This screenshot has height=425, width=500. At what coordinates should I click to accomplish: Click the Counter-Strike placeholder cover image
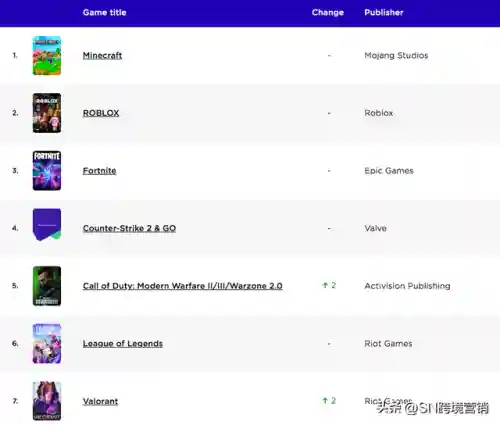[47, 225]
